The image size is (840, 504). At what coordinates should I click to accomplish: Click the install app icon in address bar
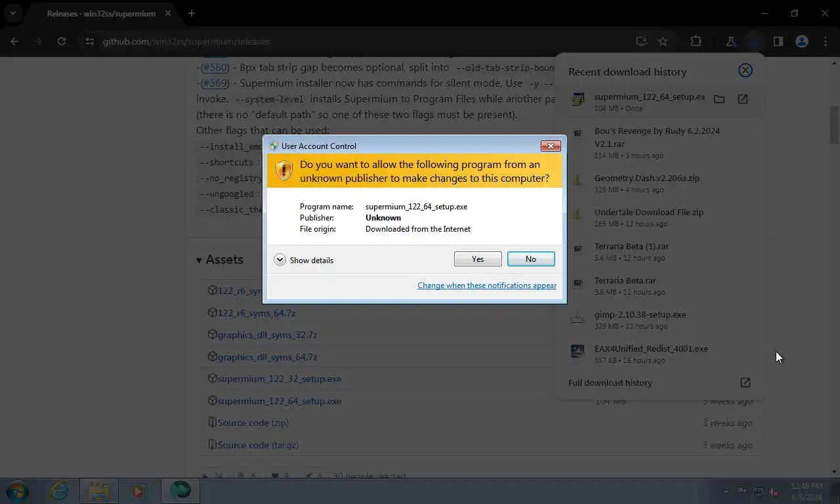pyautogui.click(x=641, y=41)
